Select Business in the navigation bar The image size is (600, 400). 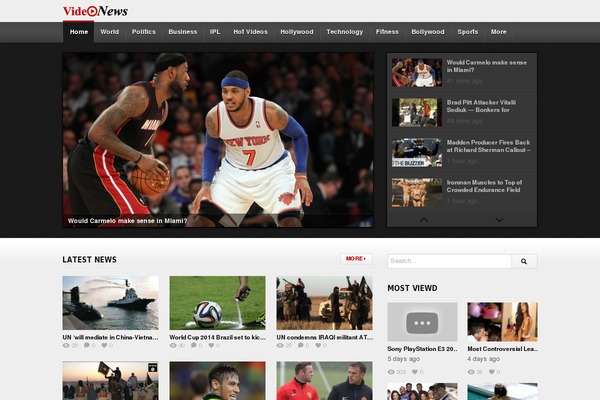pyautogui.click(x=183, y=32)
